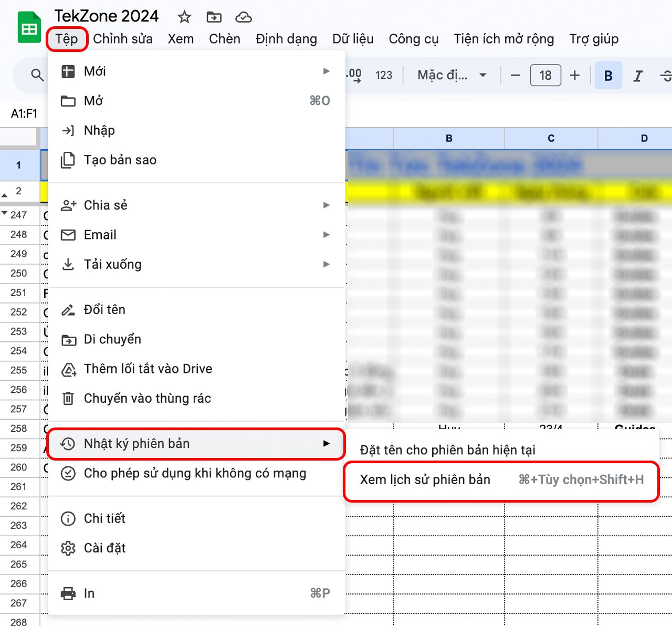Toggle strikethrough formatting
Viewport: 672px width, 626px height.
666,76
